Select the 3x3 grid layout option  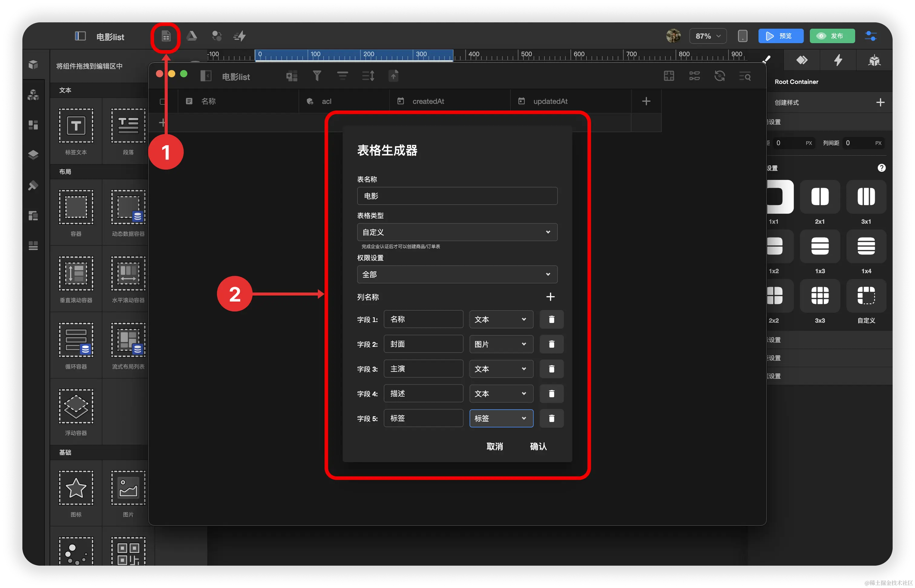820,296
